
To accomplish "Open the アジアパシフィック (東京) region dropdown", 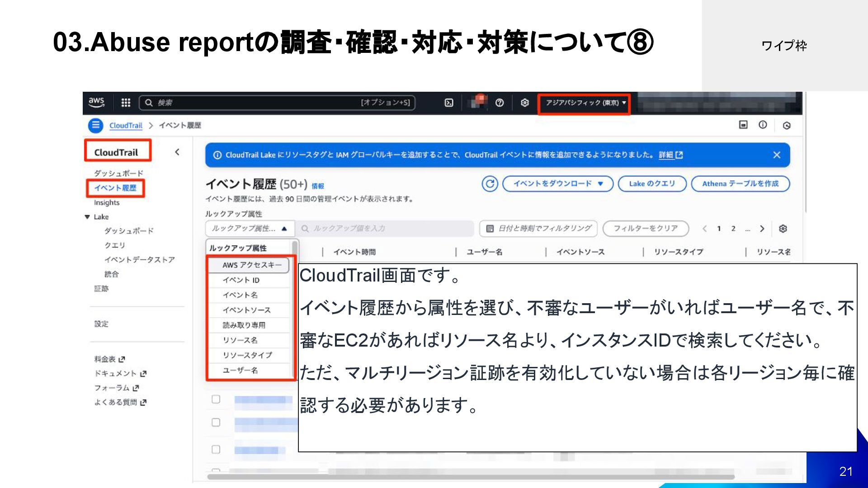I will [x=585, y=103].
